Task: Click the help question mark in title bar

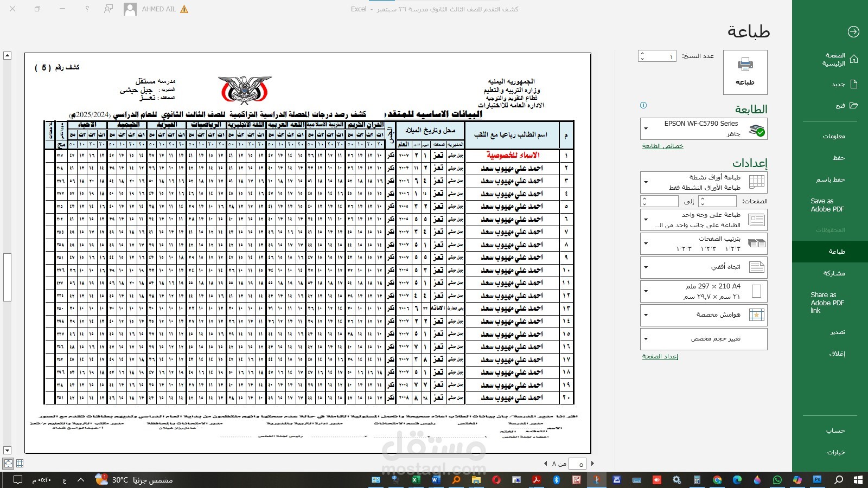Action: click(87, 9)
